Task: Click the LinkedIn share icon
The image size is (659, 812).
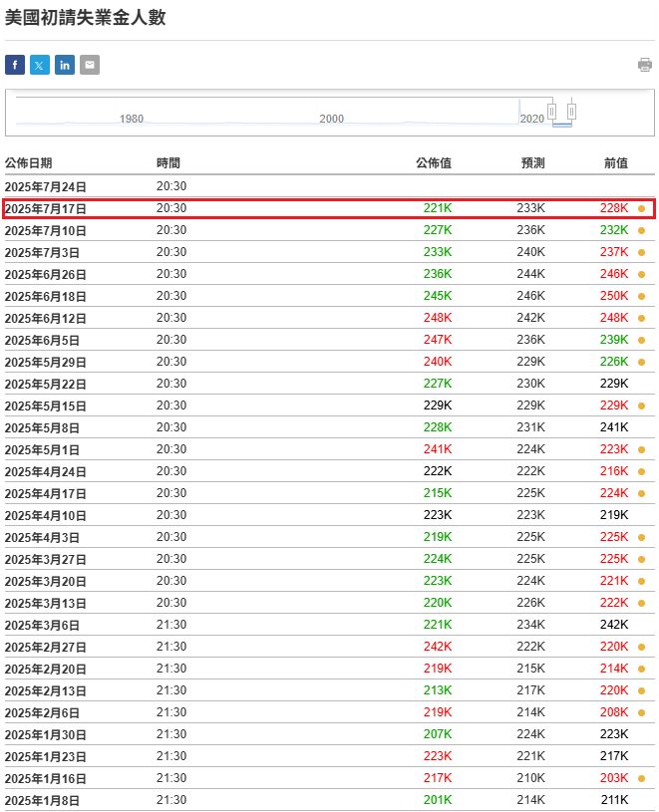Action: tap(65, 66)
